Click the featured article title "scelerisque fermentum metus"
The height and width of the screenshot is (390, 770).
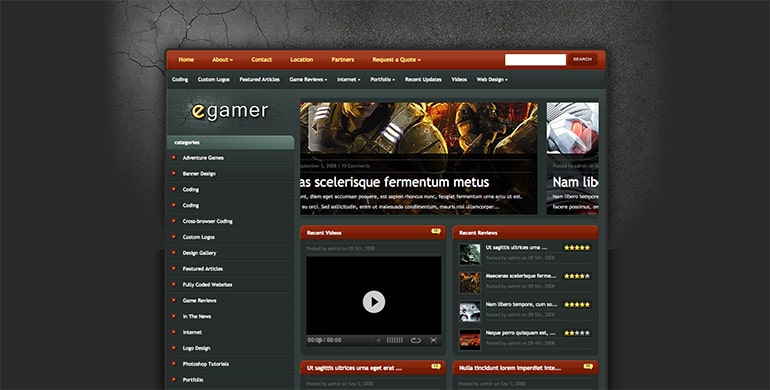395,182
